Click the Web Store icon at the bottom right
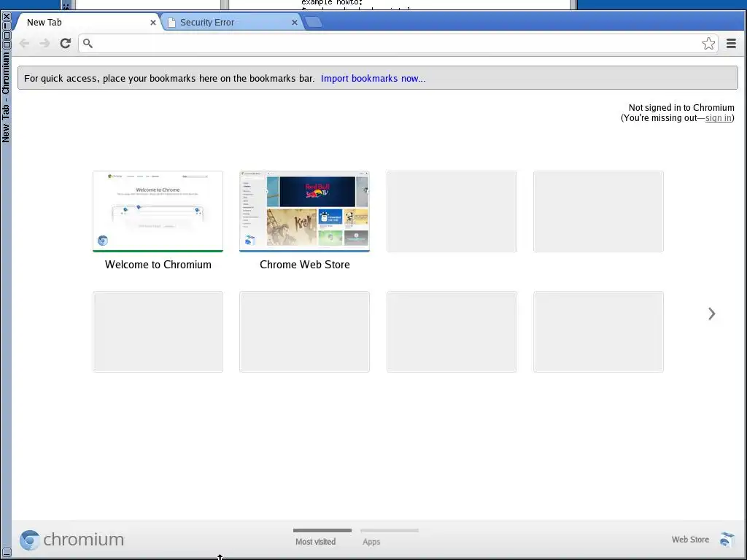 pyautogui.click(x=727, y=540)
